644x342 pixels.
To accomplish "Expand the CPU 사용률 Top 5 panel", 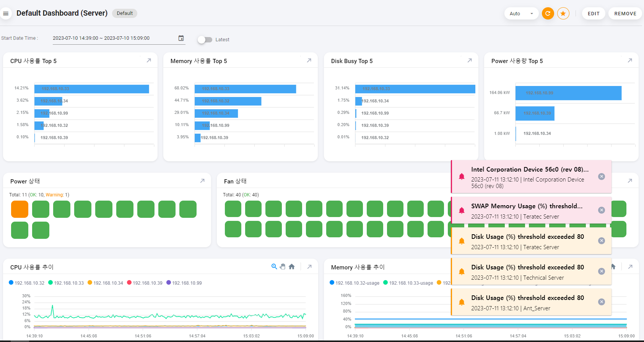I will coord(149,60).
